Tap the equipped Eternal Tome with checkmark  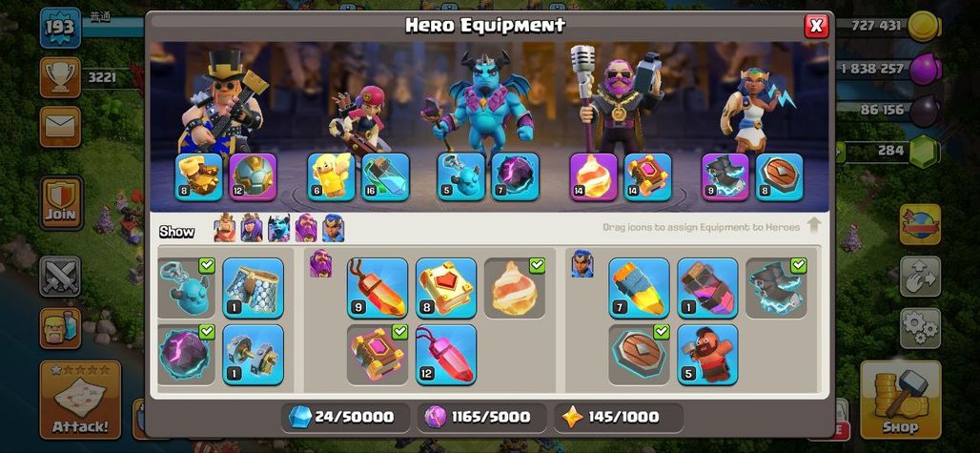pyautogui.click(x=378, y=354)
